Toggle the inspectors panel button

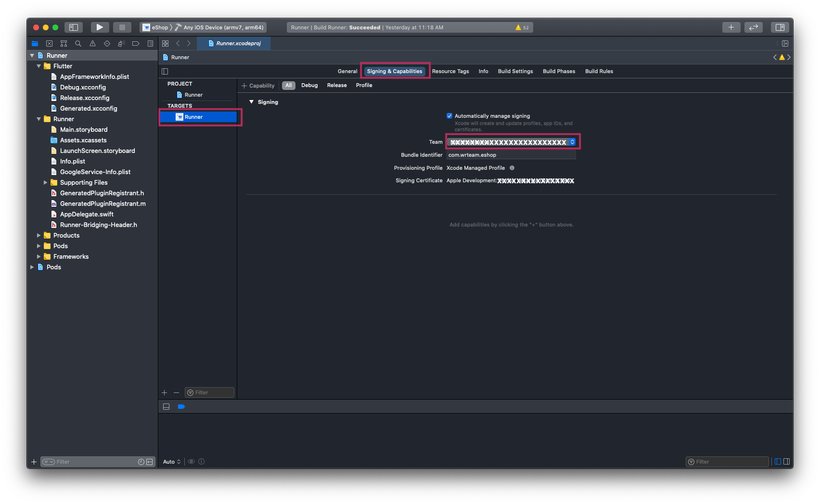click(x=780, y=27)
